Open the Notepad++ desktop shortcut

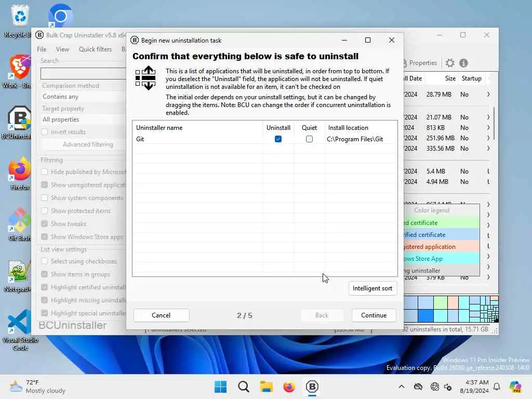pos(19,275)
